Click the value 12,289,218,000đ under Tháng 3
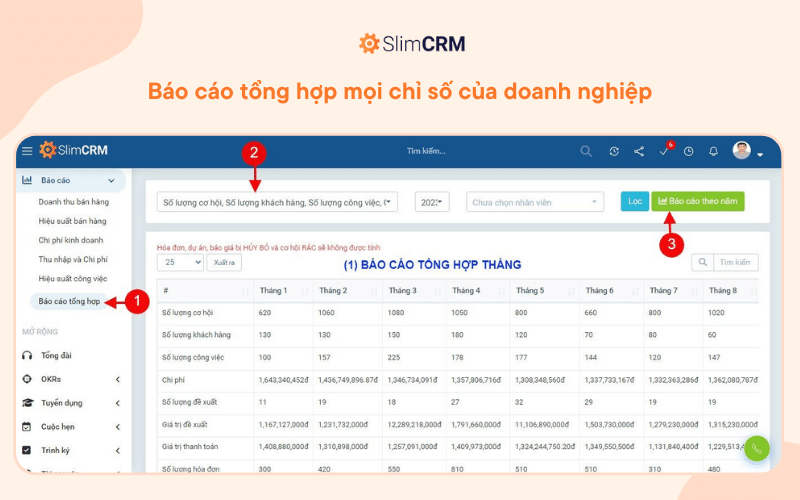The height and width of the screenshot is (500, 800). (x=412, y=424)
